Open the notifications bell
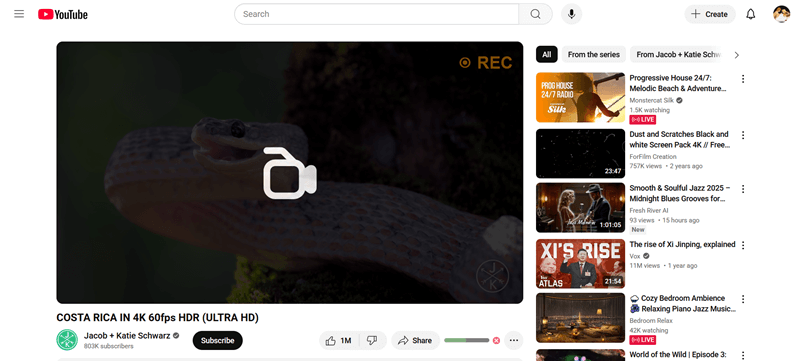 tap(751, 14)
